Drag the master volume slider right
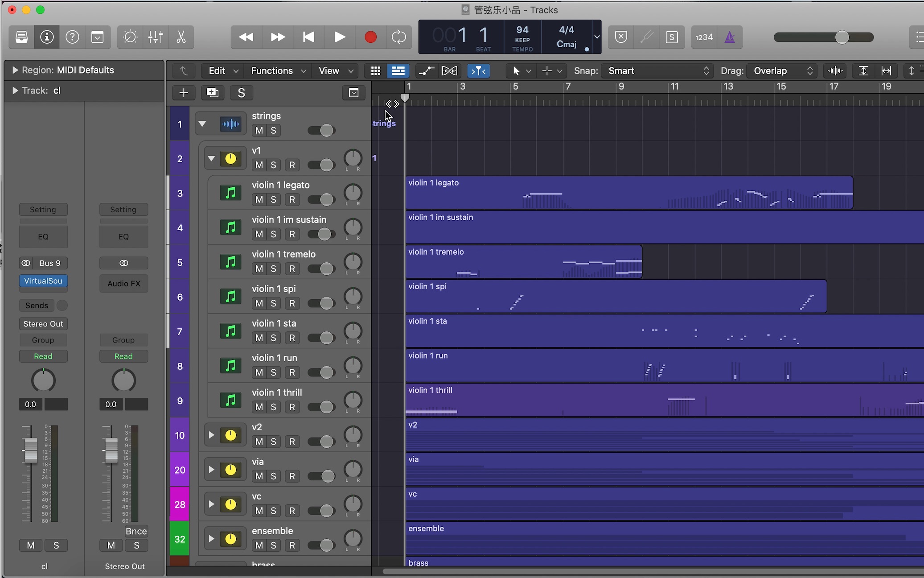 click(x=841, y=37)
